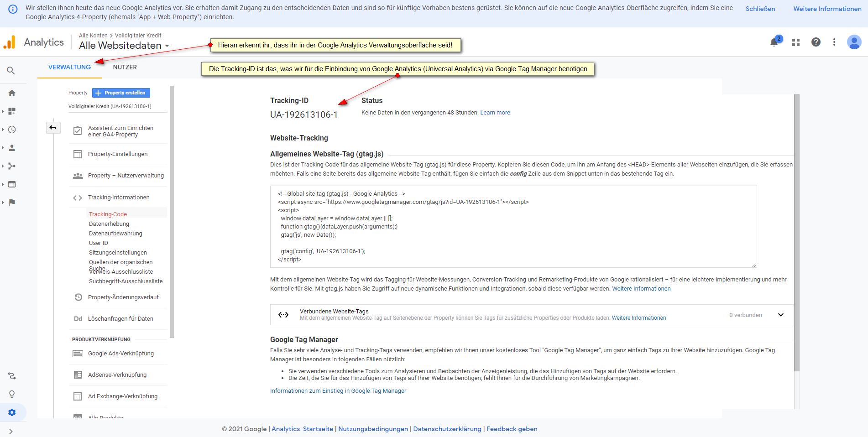Click the Verbundene Website-Tags code icon
Screen dimensions: 868x437
pyautogui.click(x=283, y=315)
